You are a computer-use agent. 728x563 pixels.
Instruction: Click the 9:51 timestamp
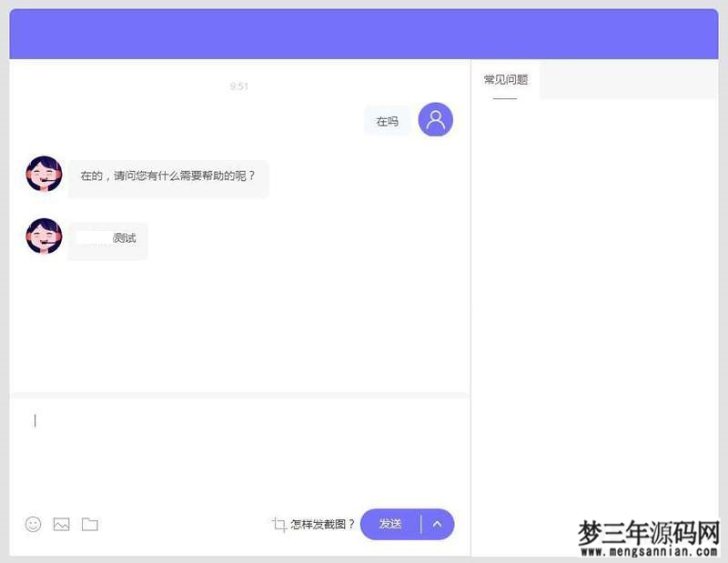(239, 86)
